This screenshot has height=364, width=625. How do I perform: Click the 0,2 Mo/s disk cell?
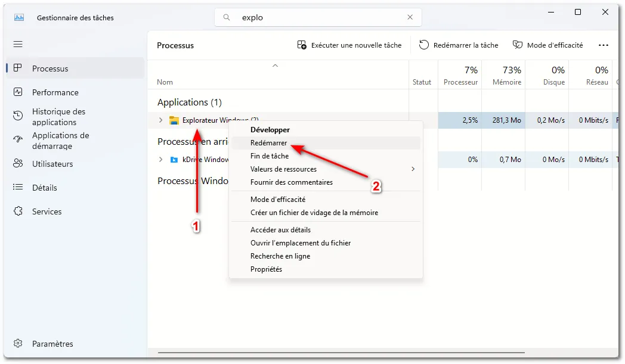(x=547, y=120)
